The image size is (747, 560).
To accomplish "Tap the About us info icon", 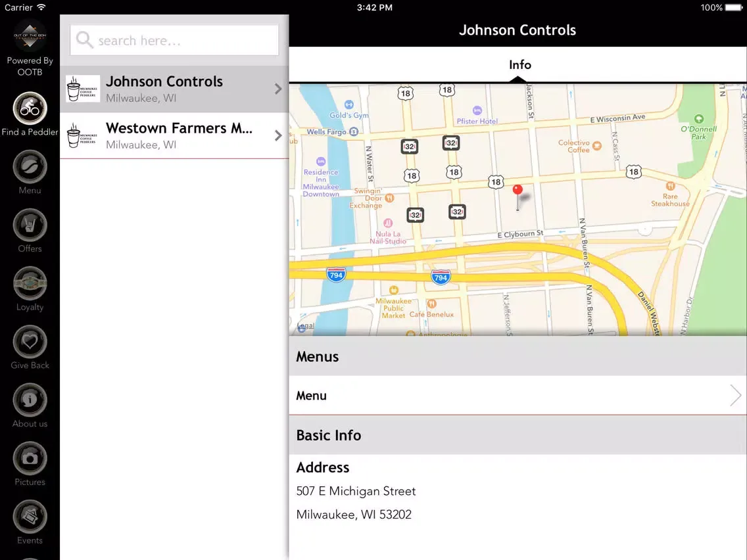I will [30, 399].
